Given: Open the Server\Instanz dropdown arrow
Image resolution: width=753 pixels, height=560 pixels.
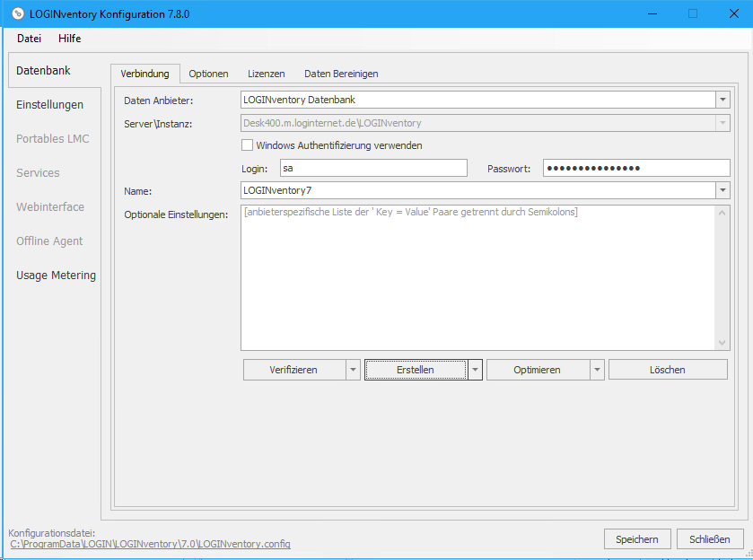Looking at the screenshot, I should click(x=722, y=123).
